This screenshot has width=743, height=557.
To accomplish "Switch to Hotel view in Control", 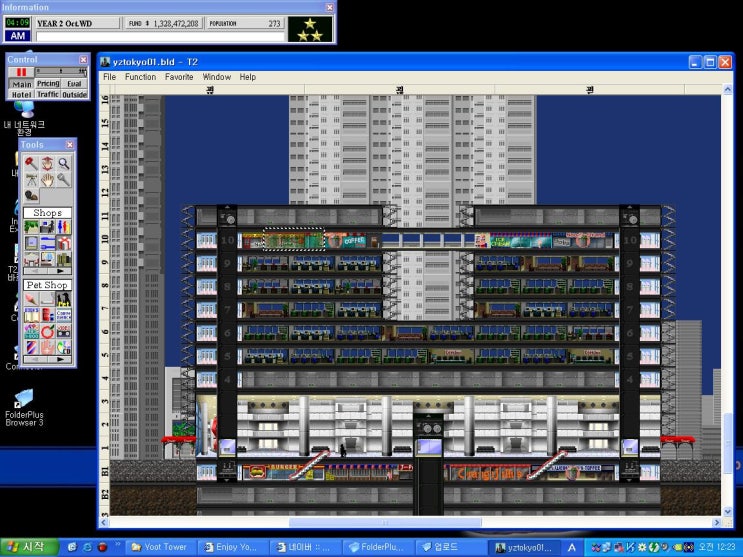I will click(21, 94).
